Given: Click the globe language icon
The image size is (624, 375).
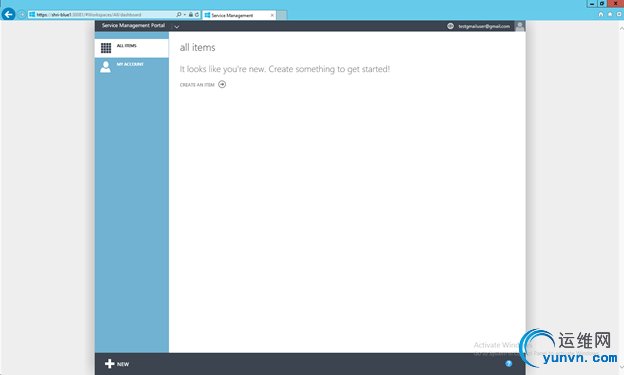Looking at the screenshot, I should pyautogui.click(x=450, y=26).
